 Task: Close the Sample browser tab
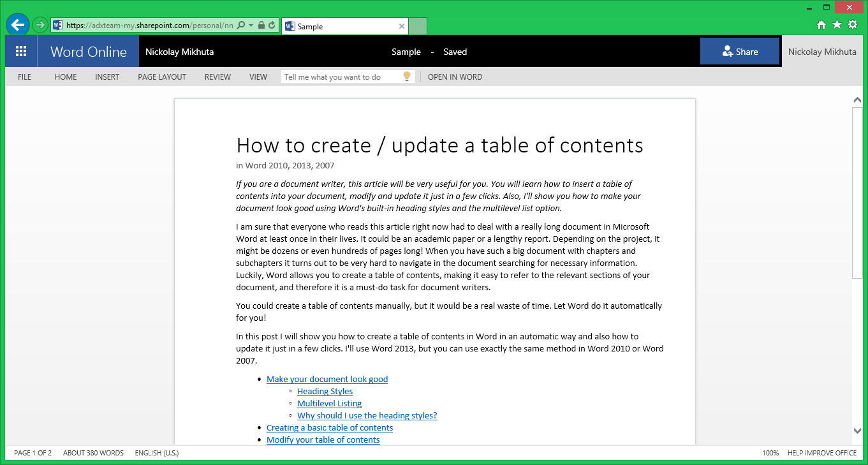pos(401,27)
